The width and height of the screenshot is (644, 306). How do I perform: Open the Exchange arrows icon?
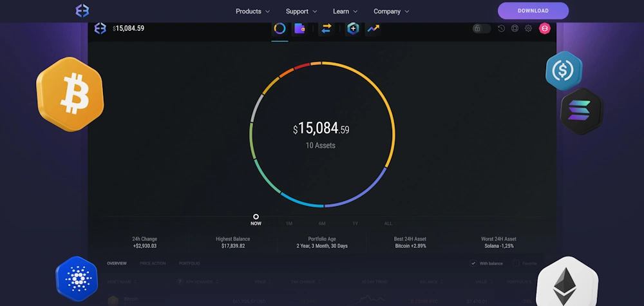point(326,28)
